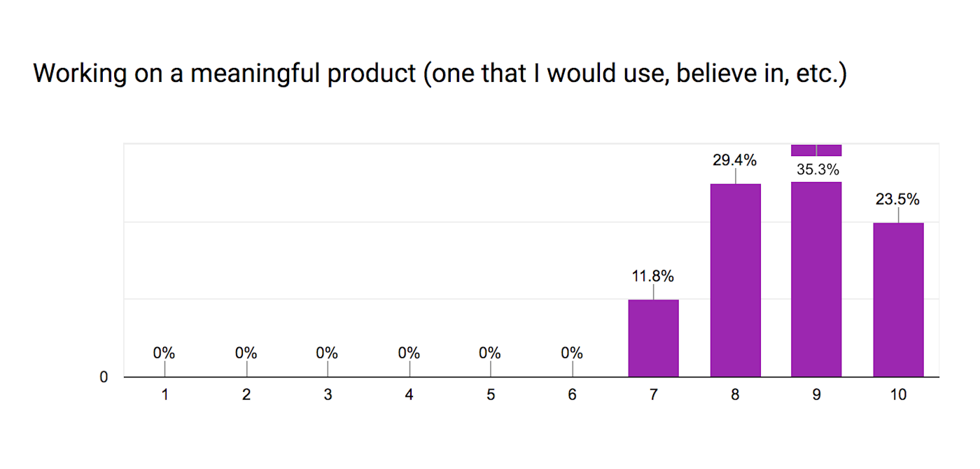
Task: Click the purple bar for rating 7
Action: coord(653,338)
